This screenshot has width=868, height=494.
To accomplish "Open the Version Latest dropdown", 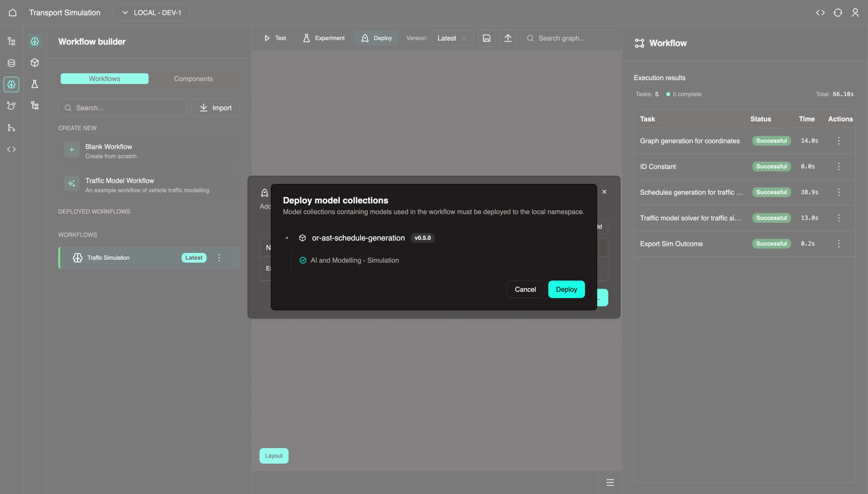I will 452,38.
